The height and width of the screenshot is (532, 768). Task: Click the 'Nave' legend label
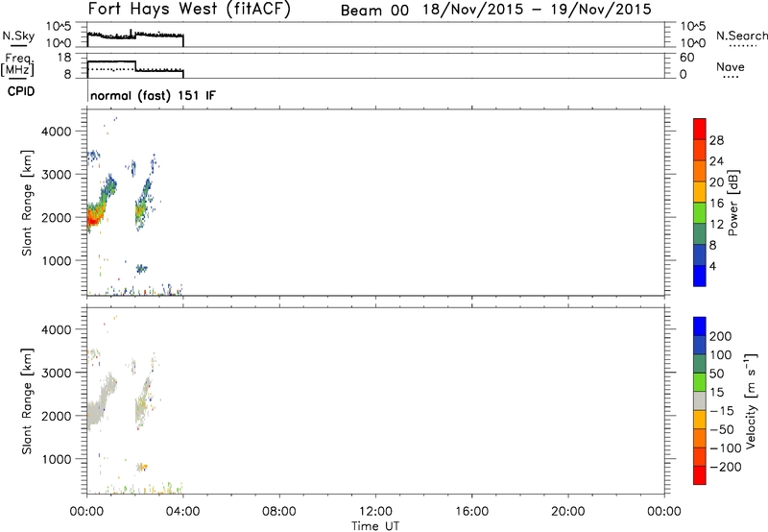(x=731, y=66)
